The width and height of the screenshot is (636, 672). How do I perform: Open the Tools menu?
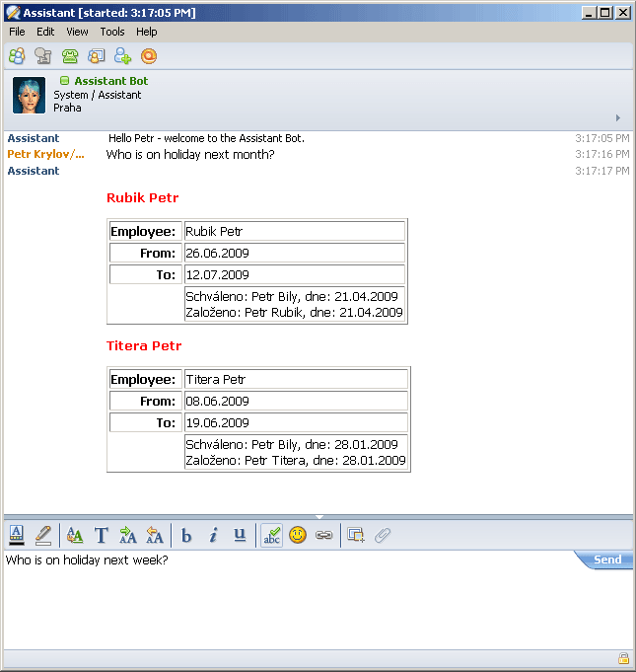click(112, 32)
